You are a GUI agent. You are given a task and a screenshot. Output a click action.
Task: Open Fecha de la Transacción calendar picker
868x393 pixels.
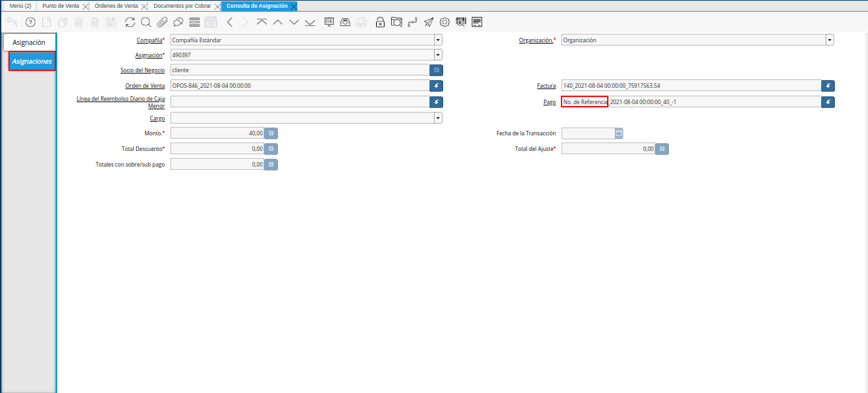click(x=619, y=133)
